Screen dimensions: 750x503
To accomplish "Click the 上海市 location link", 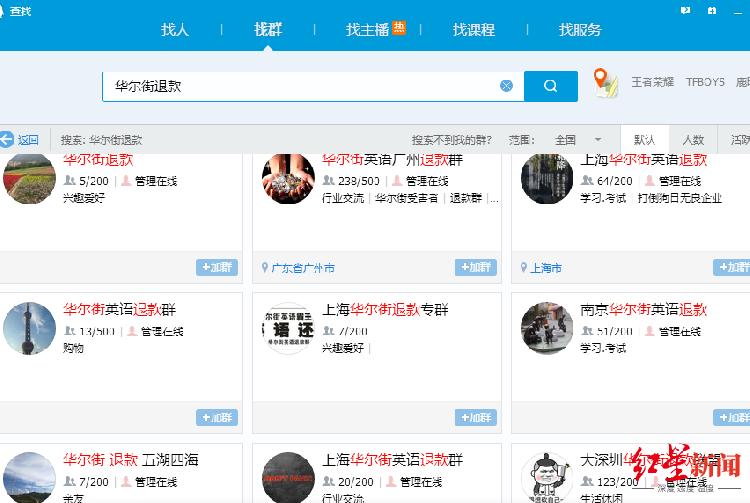I will [x=545, y=268].
